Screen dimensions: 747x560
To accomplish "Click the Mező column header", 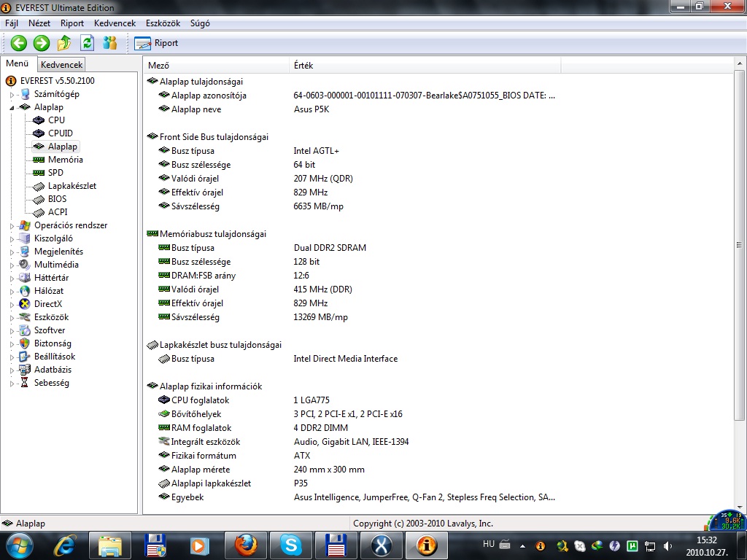I will (216, 65).
